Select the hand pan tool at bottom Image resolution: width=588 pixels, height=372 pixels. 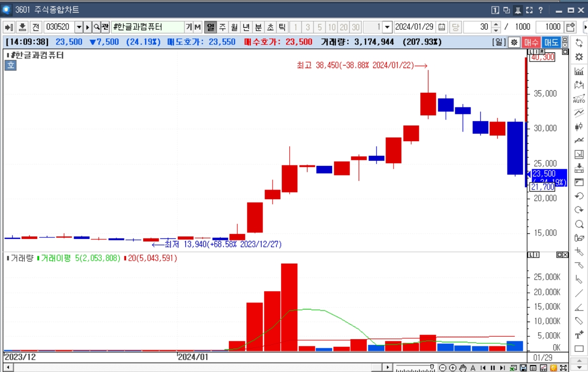tap(463, 368)
